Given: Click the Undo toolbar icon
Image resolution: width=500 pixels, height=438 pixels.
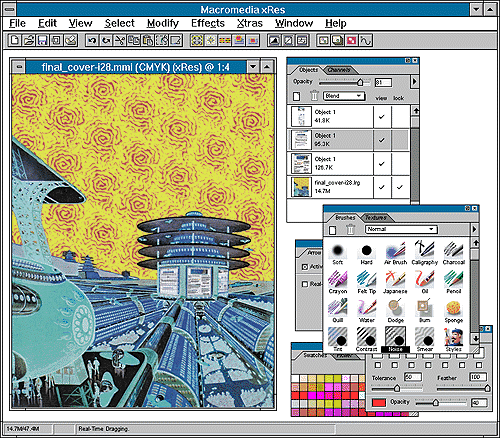Looking at the screenshot, I should tap(92, 41).
